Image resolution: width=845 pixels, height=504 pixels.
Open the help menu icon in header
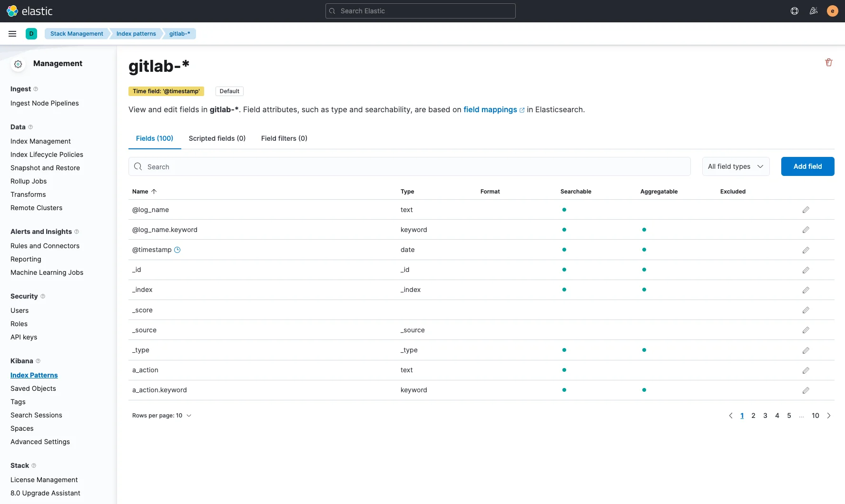point(794,11)
